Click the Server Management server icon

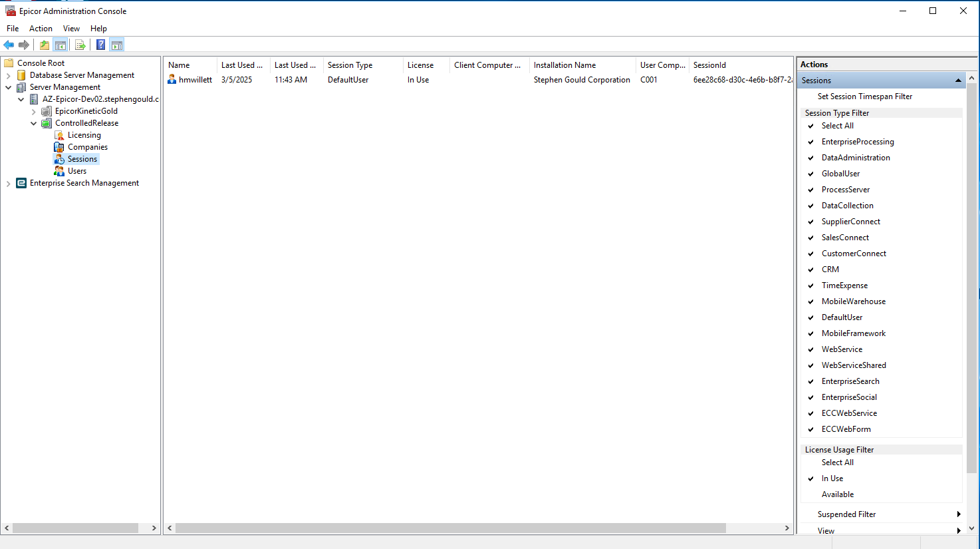click(x=22, y=87)
